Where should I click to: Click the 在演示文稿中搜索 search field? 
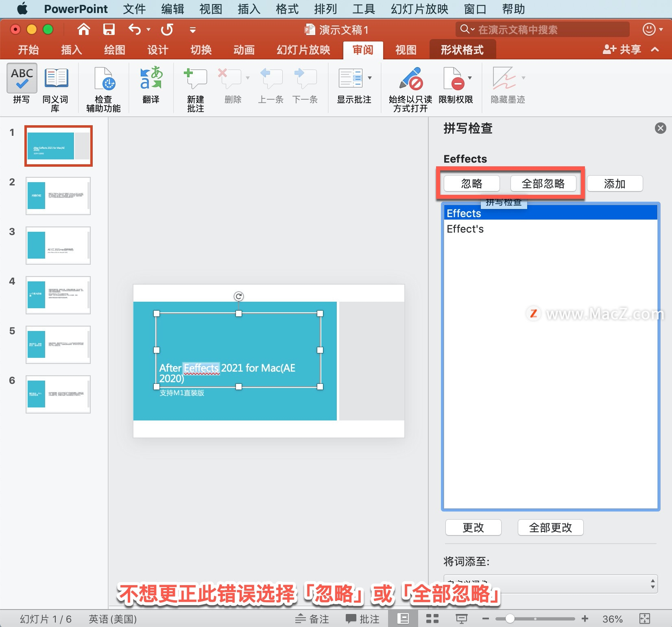tap(543, 29)
